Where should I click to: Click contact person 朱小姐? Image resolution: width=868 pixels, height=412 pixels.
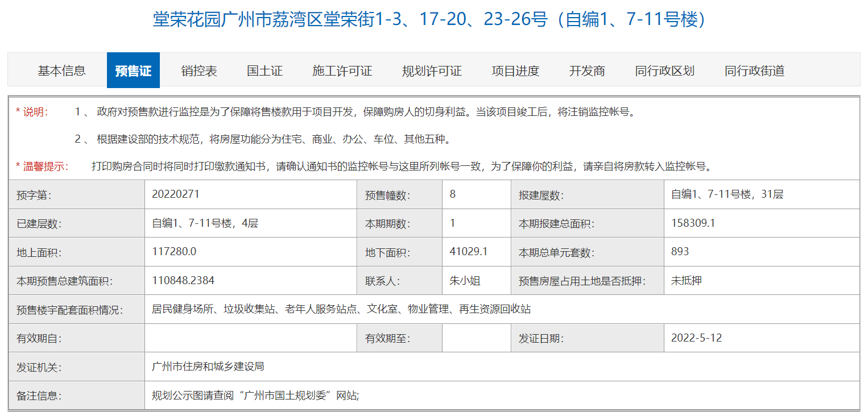click(x=465, y=281)
